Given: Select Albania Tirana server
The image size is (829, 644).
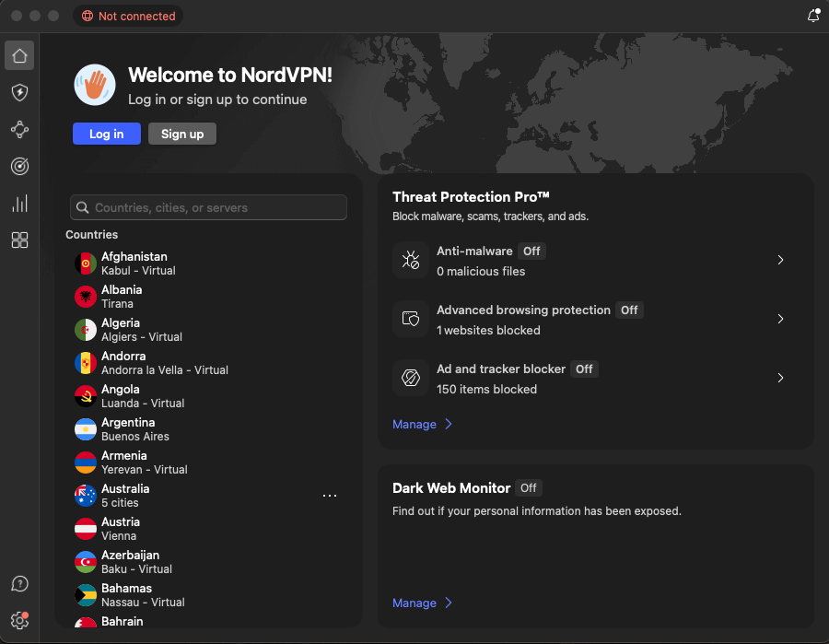Looking at the screenshot, I should [x=208, y=297].
